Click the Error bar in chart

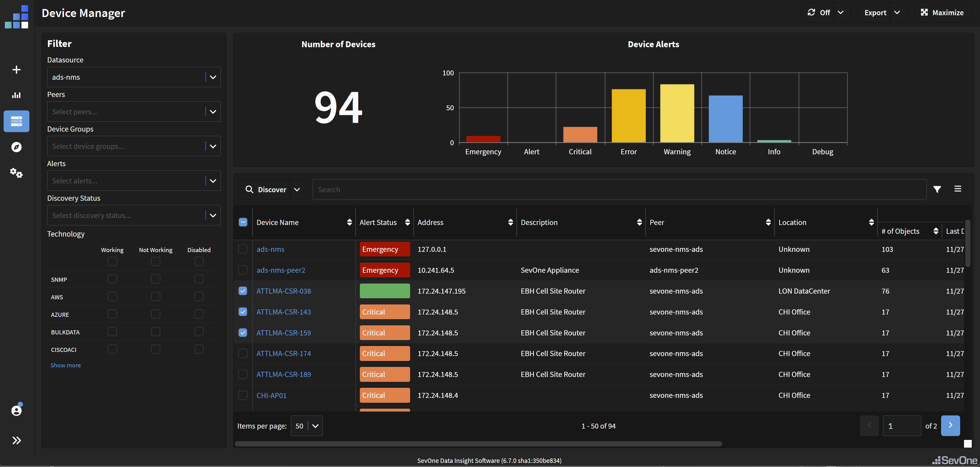click(x=628, y=116)
